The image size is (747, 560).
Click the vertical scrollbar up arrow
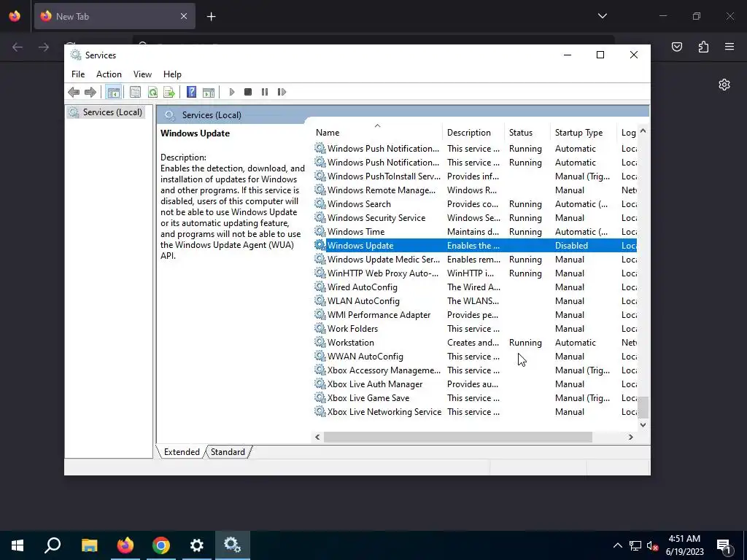(643, 131)
